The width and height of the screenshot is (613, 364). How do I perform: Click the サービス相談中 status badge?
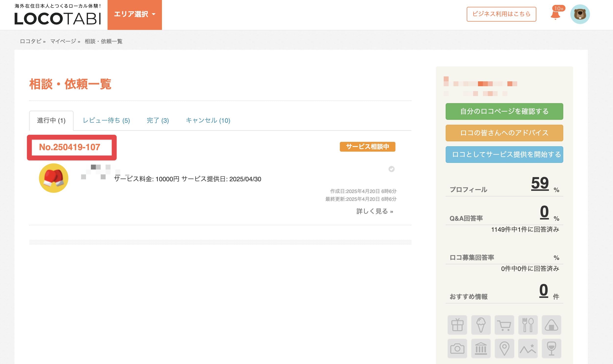(367, 147)
